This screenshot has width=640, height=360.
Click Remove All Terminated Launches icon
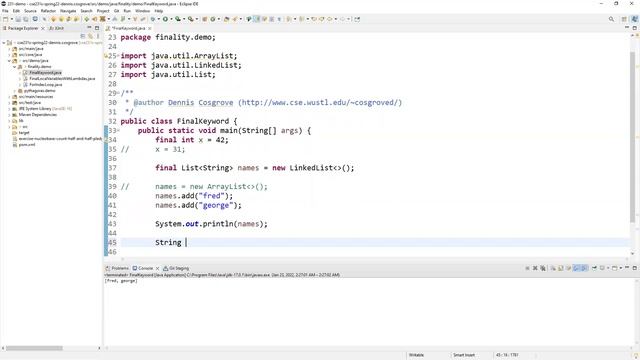(543, 268)
